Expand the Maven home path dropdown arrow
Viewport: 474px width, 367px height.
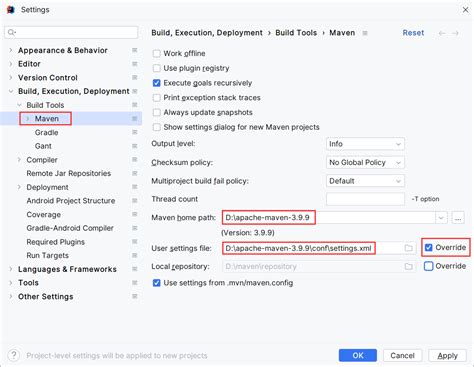pyautogui.click(x=441, y=218)
